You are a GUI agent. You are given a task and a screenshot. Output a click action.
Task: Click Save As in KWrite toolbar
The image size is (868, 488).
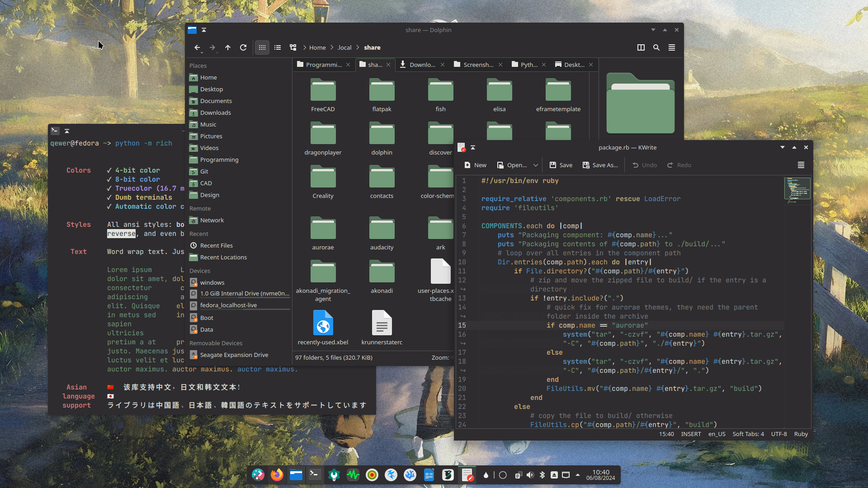click(x=600, y=165)
